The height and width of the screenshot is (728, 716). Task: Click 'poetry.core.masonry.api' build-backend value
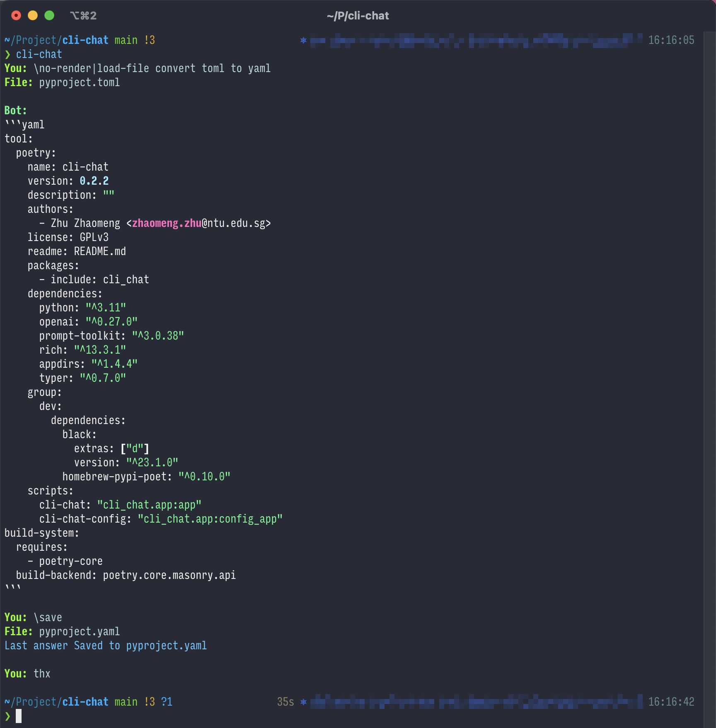(169, 575)
